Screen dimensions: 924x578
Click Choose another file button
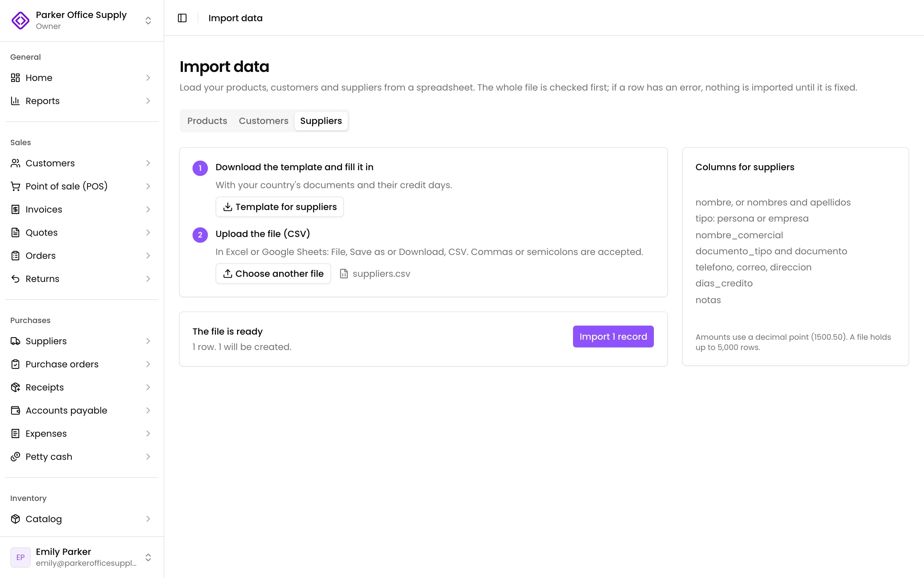click(273, 274)
